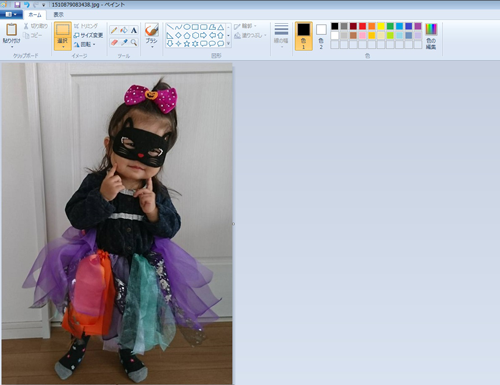Activate the Color picker eyedropper tool
Screen dimensions: 500x385
(124, 42)
